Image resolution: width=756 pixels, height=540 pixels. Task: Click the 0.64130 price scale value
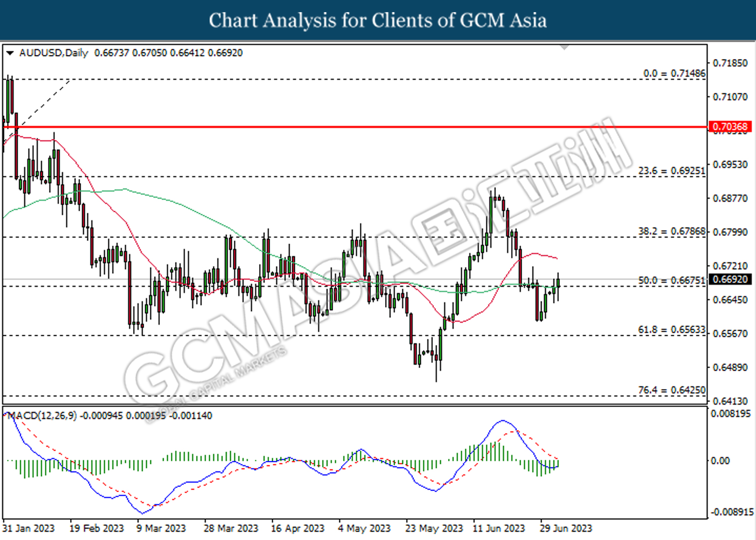[730, 401]
